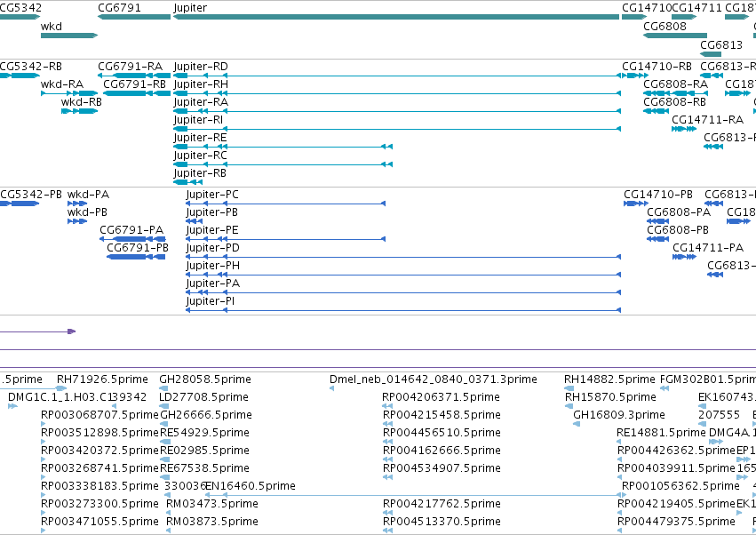Click EST RP003068707.5prime
This screenshot has height=535, width=756.
[99, 415]
